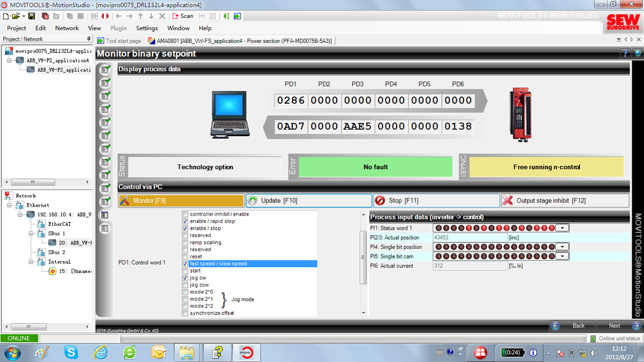Collapse the SBus 1 tree node

(x=31, y=234)
